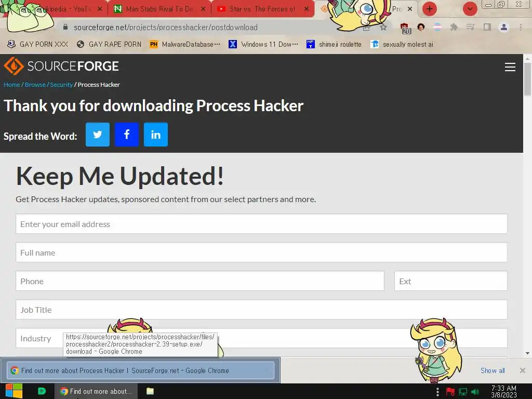This screenshot has width=532, height=399.
Task: Open the Industry field
Action: point(261,338)
